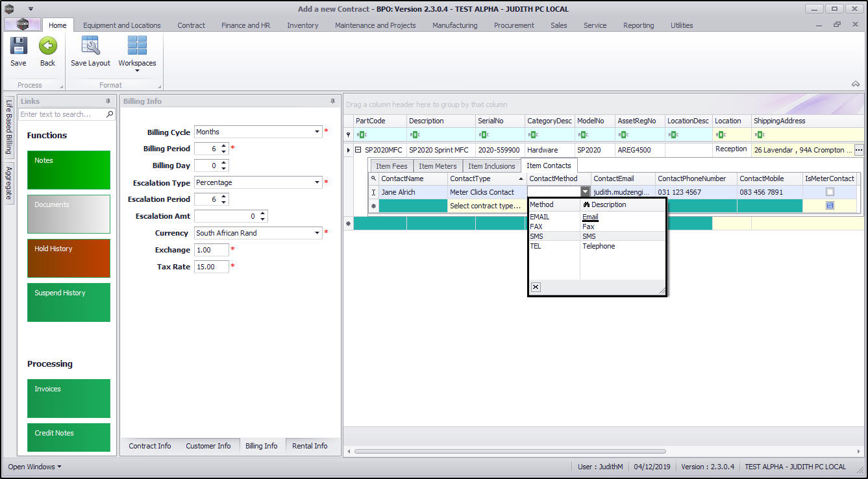
Task: Switch to the Item Fees tab
Action: click(391, 166)
